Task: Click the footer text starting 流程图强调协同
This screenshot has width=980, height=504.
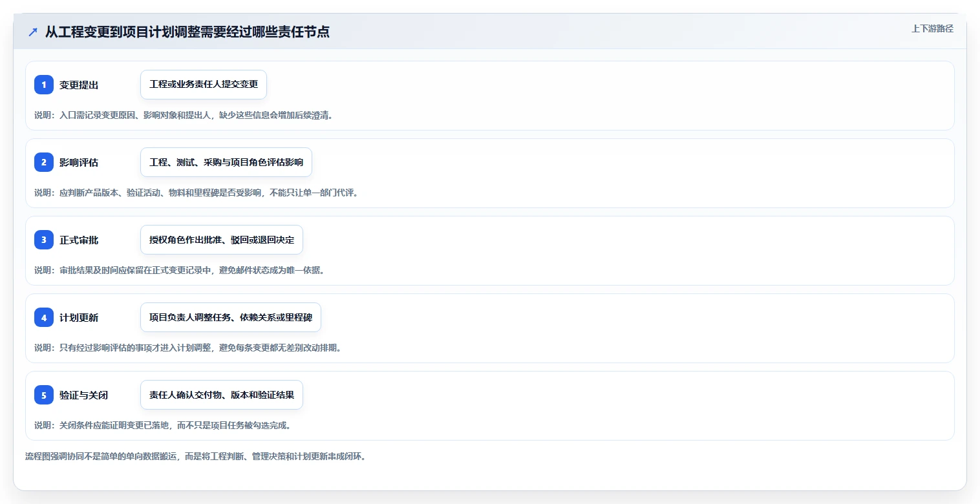Action: click(196, 456)
